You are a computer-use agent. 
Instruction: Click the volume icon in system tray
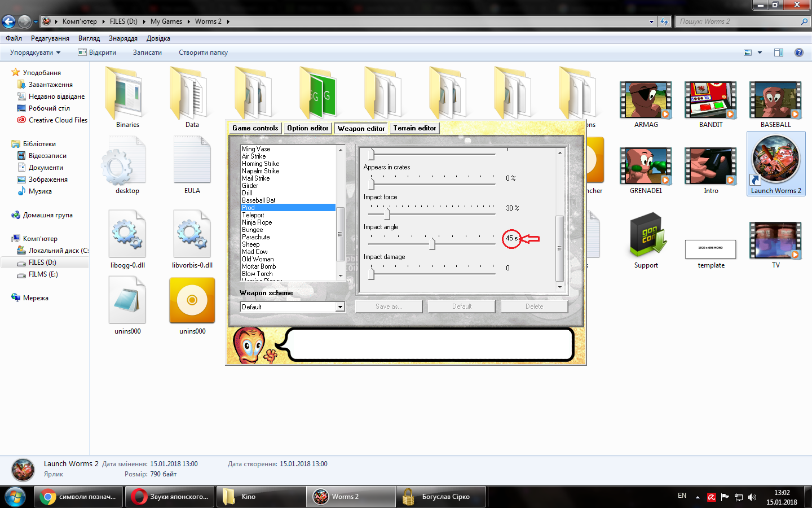752,497
